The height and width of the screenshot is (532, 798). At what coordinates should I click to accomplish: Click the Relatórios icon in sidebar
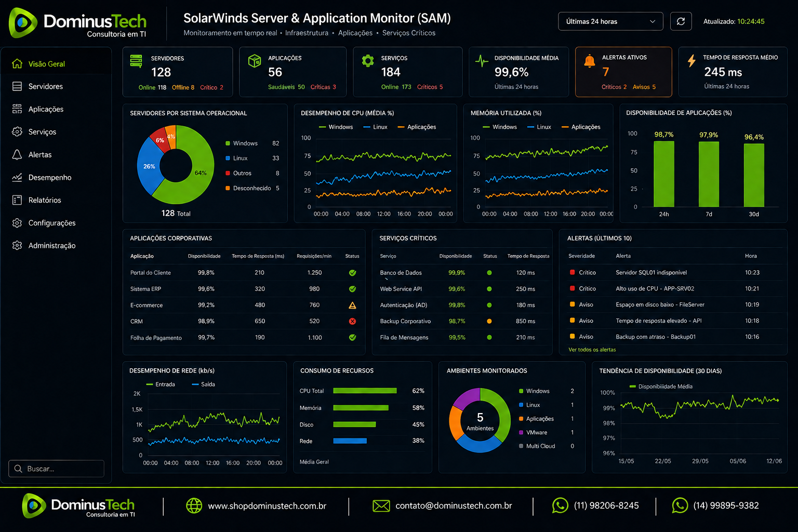[17, 200]
